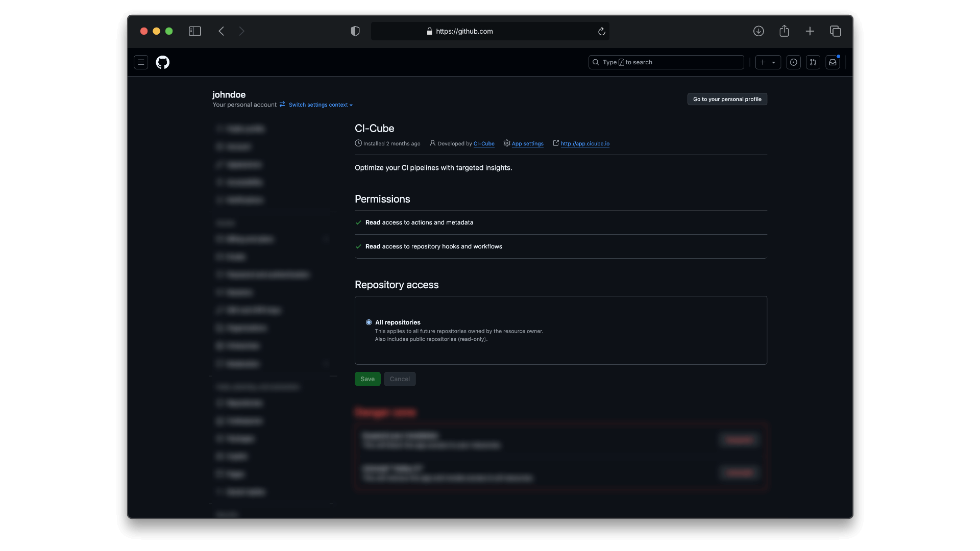980x551 pixels.
Task: Open the issues icon in the header
Action: pos(794,62)
